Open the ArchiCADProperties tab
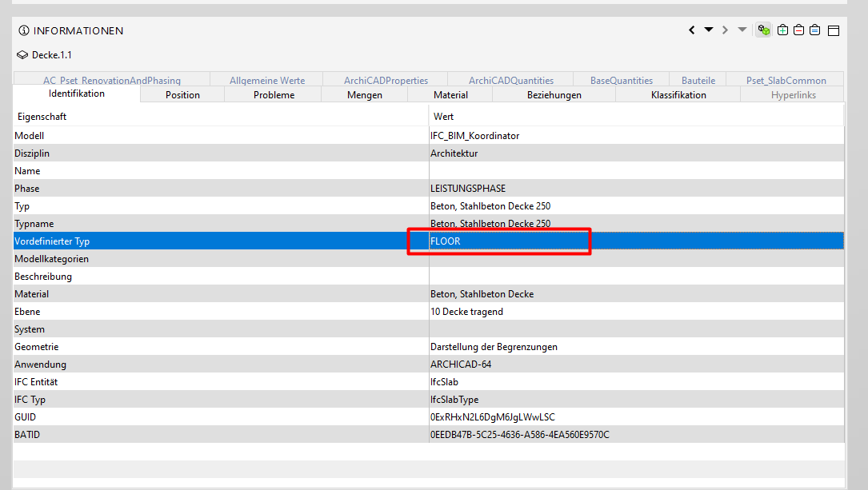The height and width of the screenshot is (490, 868). 386,80
